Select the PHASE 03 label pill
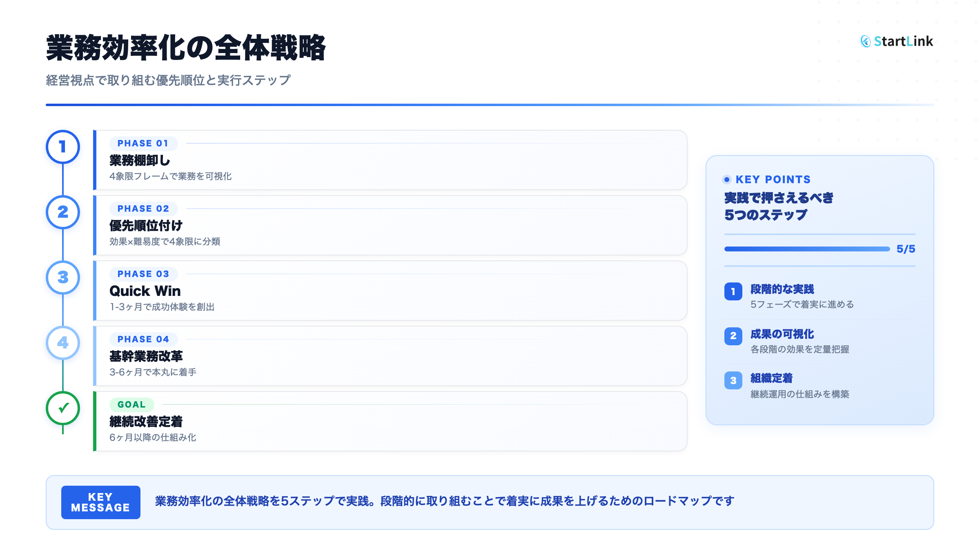Screen dimensions: 980x551 (143, 274)
